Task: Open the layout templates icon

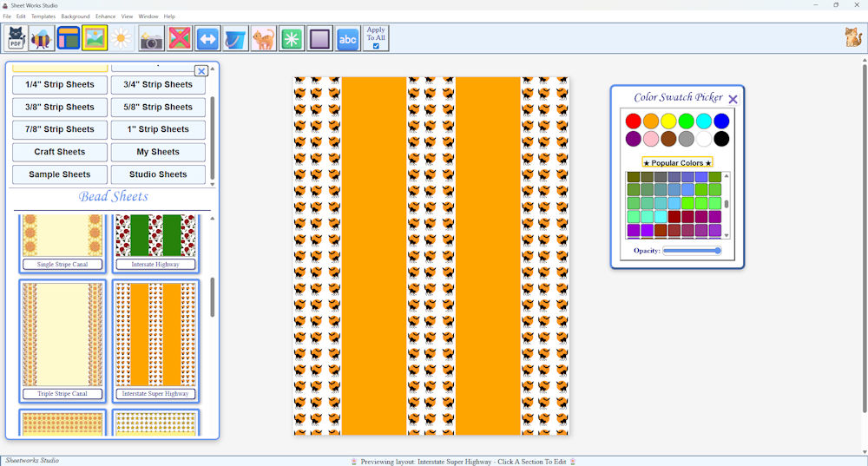Action: pos(69,38)
